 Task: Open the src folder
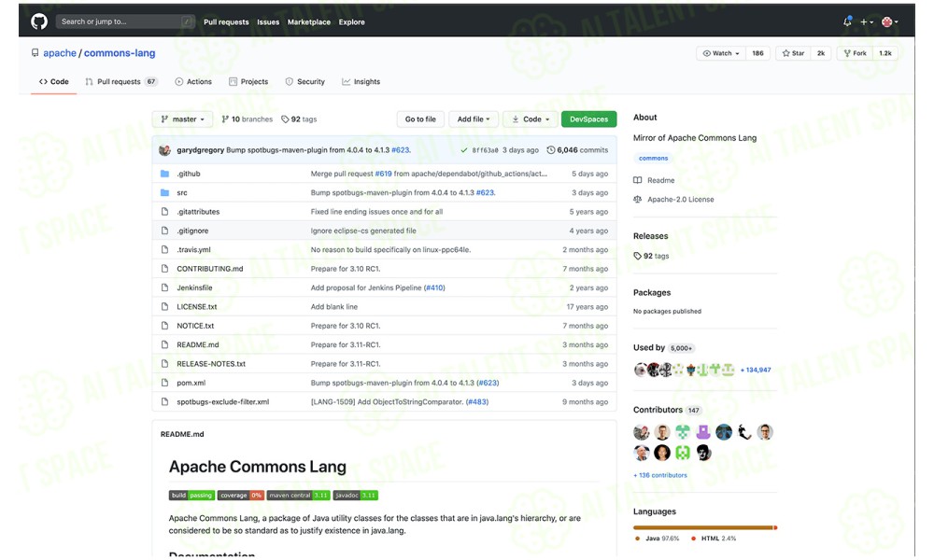pyautogui.click(x=182, y=193)
